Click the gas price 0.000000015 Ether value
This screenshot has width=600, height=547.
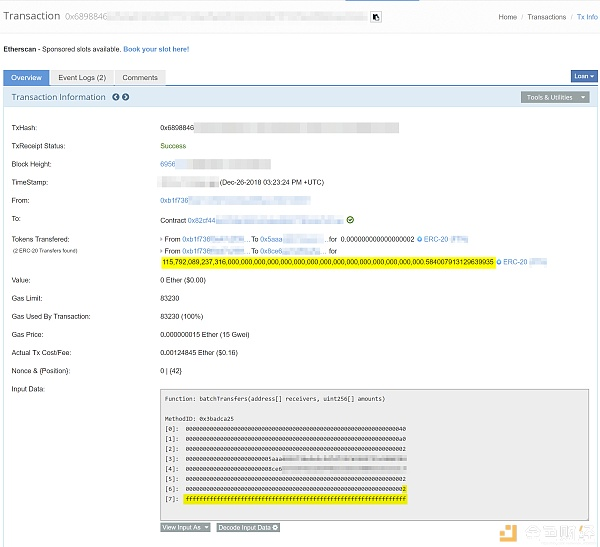click(x=205, y=335)
